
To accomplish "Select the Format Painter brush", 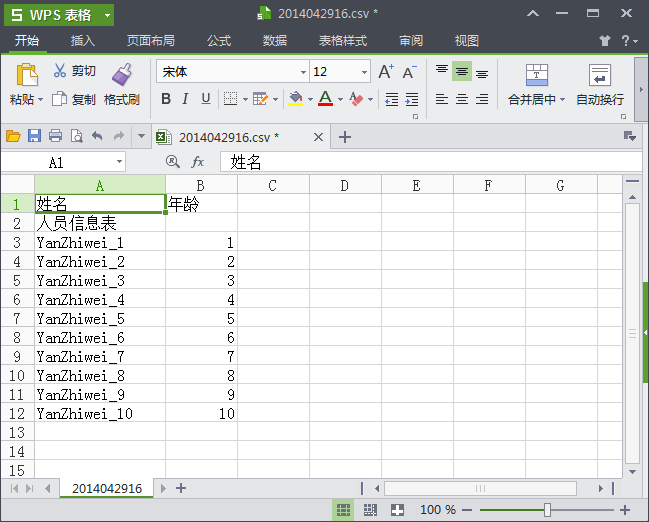I will (x=122, y=75).
